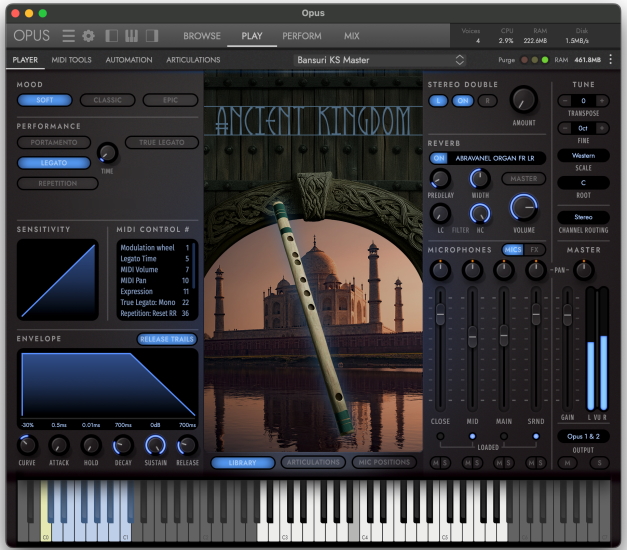Enable True Legato mode

[x=162, y=142]
